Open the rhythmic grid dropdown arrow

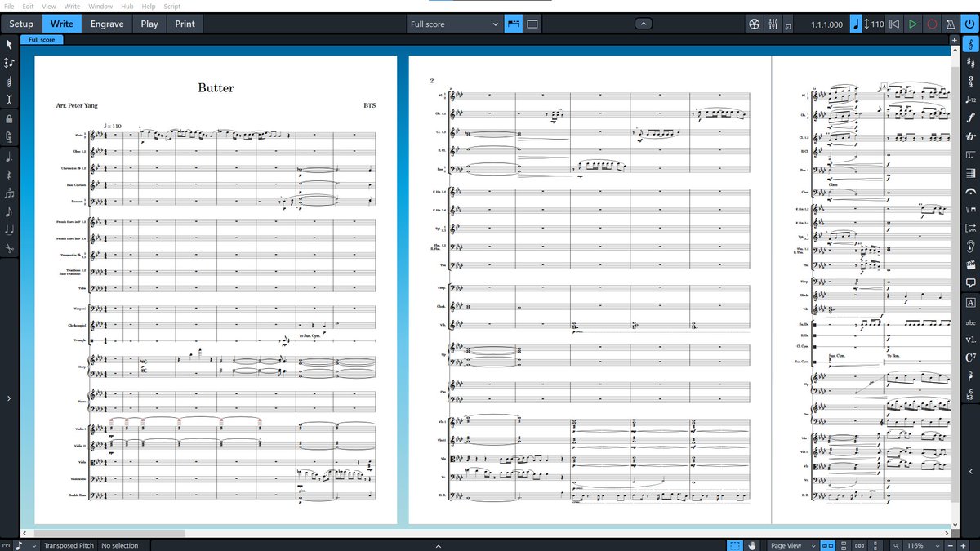(x=33, y=545)
